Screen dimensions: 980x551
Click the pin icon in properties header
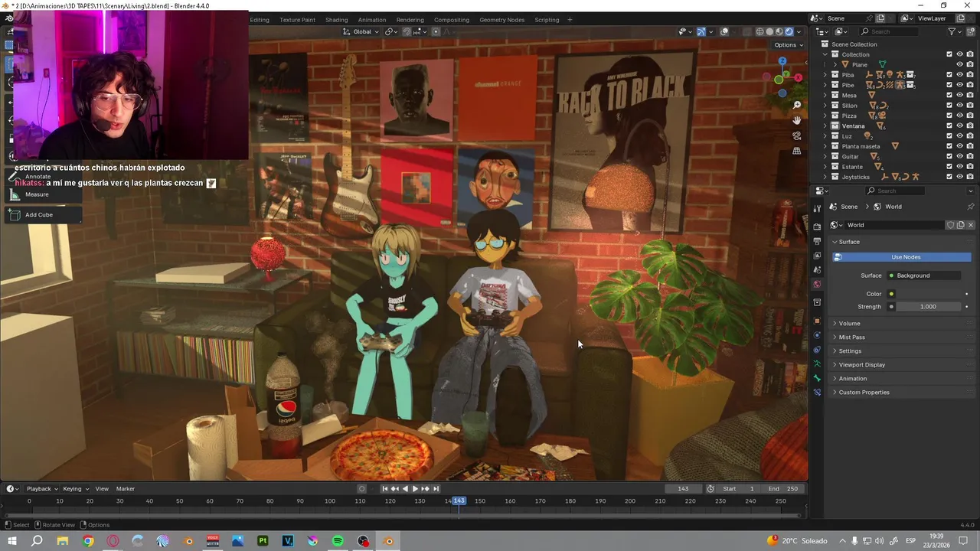(971, 207)
